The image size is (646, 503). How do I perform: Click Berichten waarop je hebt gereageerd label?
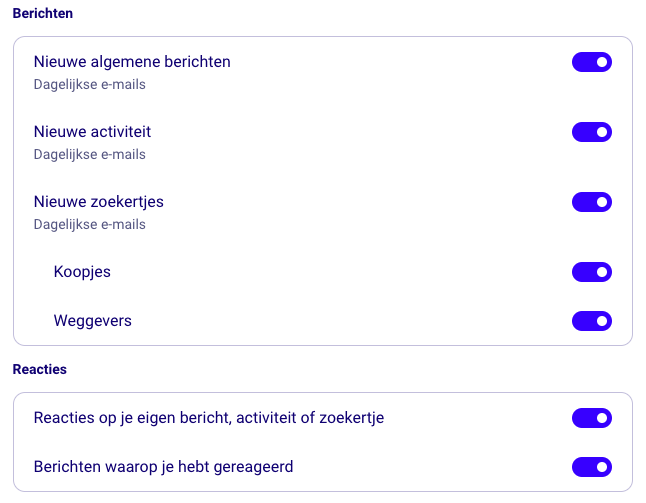coord(163,467)
